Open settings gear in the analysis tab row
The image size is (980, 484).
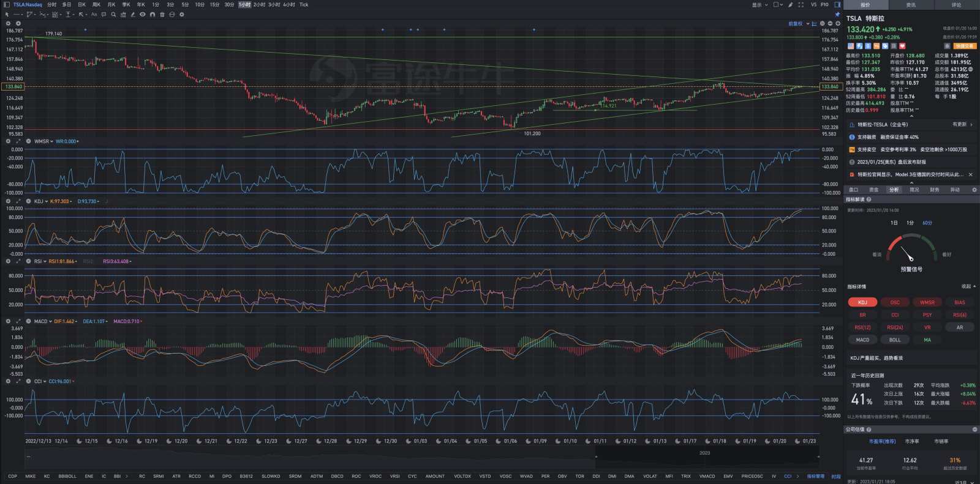pyautogui.click(x=974, y=190)
